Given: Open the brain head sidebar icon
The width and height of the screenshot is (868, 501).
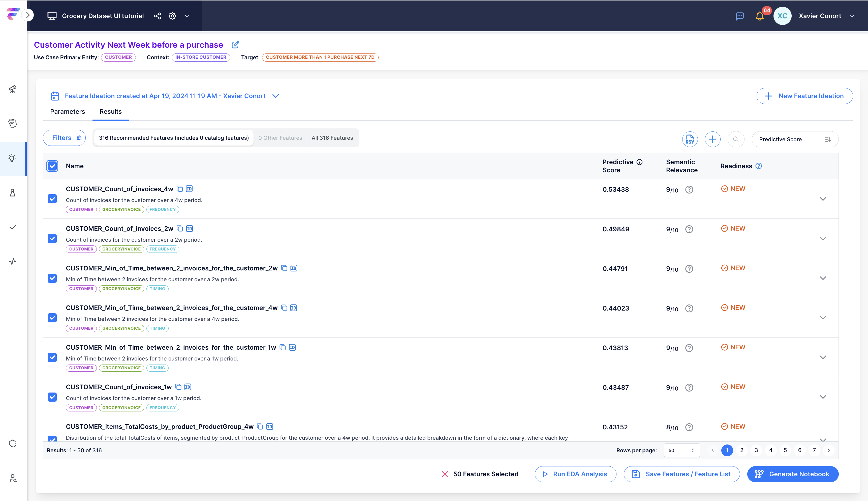Looking at the screenshot, I should [13, 124].
